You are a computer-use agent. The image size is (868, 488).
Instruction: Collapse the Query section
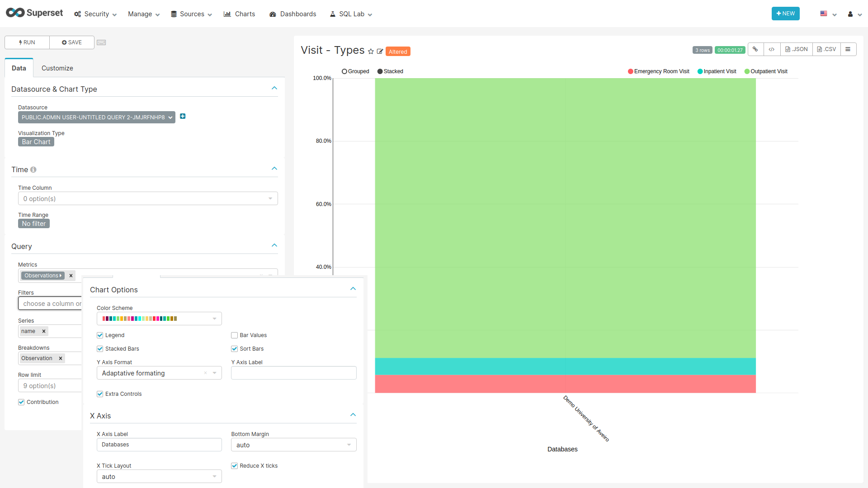tap(274, 245)
